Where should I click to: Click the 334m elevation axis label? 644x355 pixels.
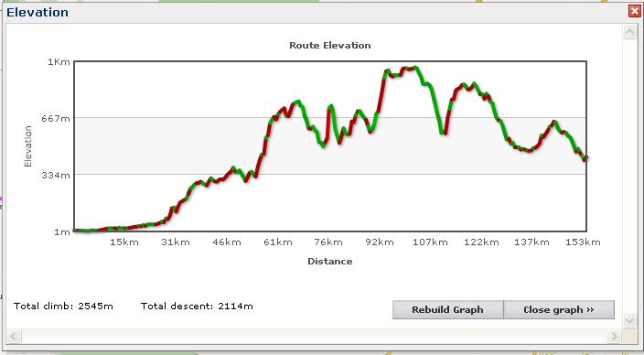(x=56, y=176)
